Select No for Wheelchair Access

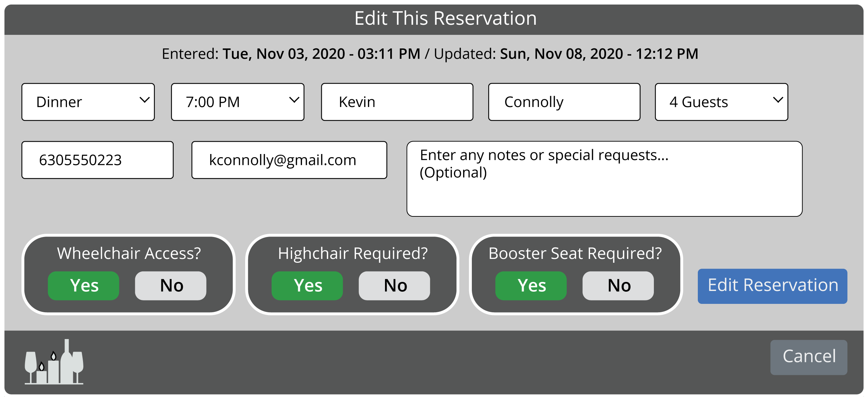click(x=171, y=286)
